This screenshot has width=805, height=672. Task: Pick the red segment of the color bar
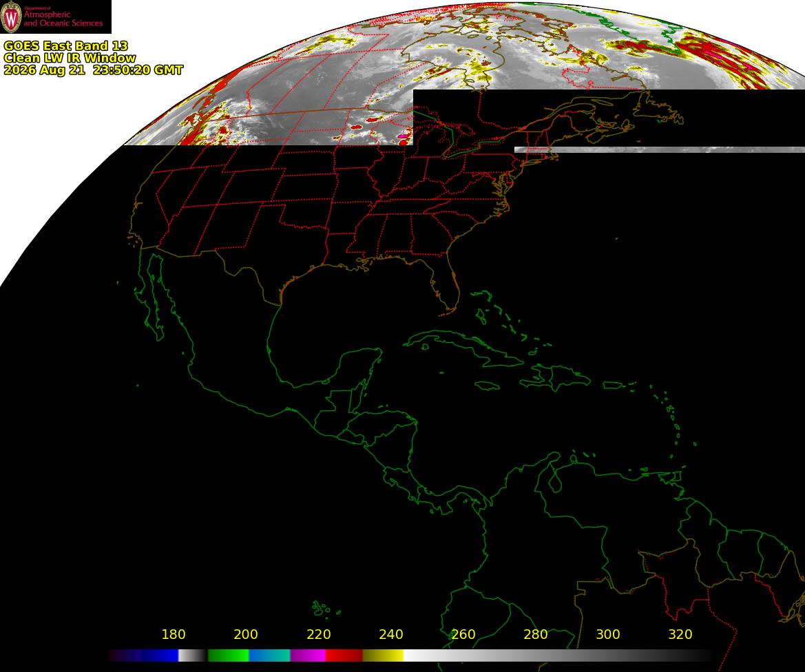(x=344, y=655)
